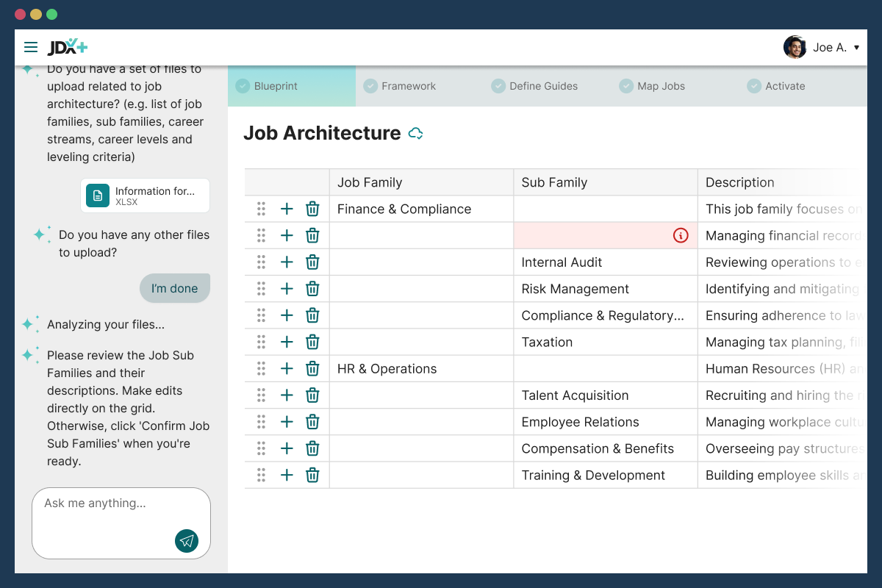Viewport: 882px width, 588px height.
Task: Select the HR & Operations cell
Action: coord(421,369)
